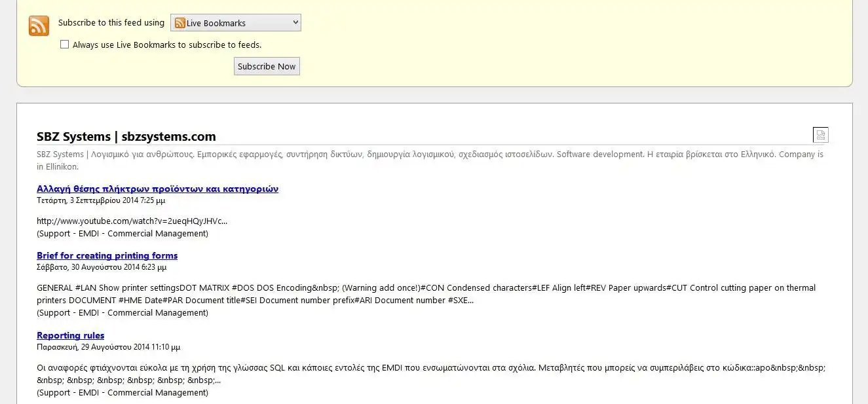This screenshot has width=868, height=404.
Task: Click the Subscribe Now button
Action: pos(267,66)
